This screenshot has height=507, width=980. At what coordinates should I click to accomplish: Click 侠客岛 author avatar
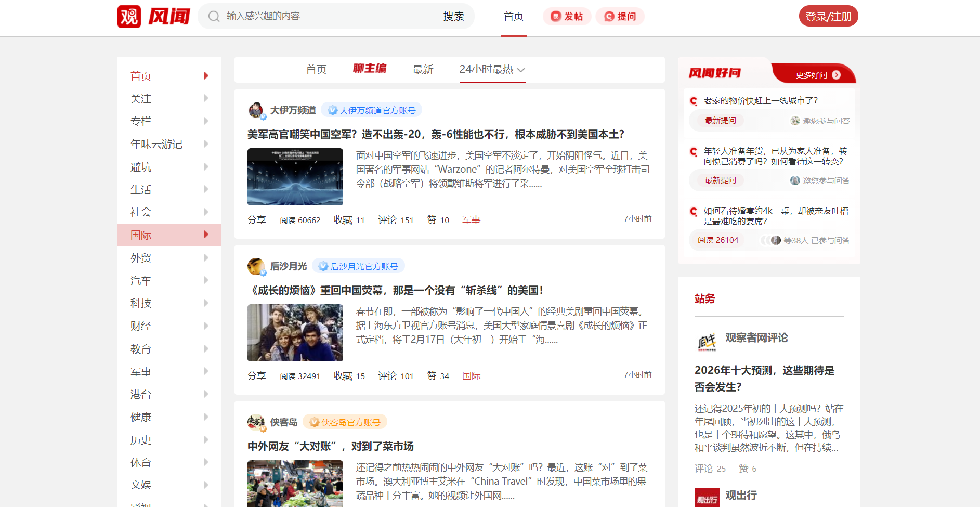[256, 422]
